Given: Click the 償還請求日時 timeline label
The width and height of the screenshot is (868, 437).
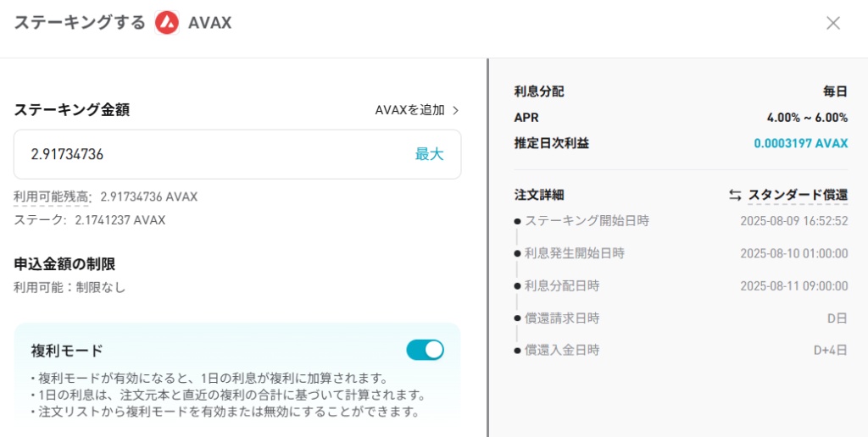Looking at the screenshot, I should tap(562, 318).
